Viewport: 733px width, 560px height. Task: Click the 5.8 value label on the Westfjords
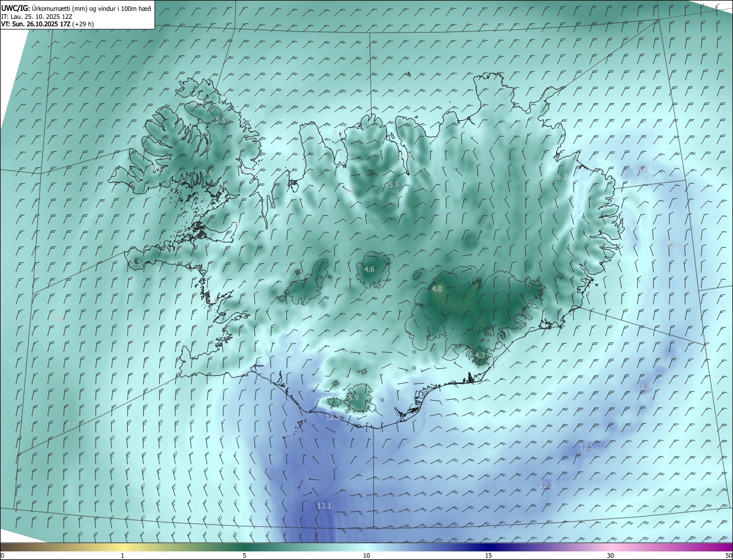pyautogui.click(x=220, y=120)
